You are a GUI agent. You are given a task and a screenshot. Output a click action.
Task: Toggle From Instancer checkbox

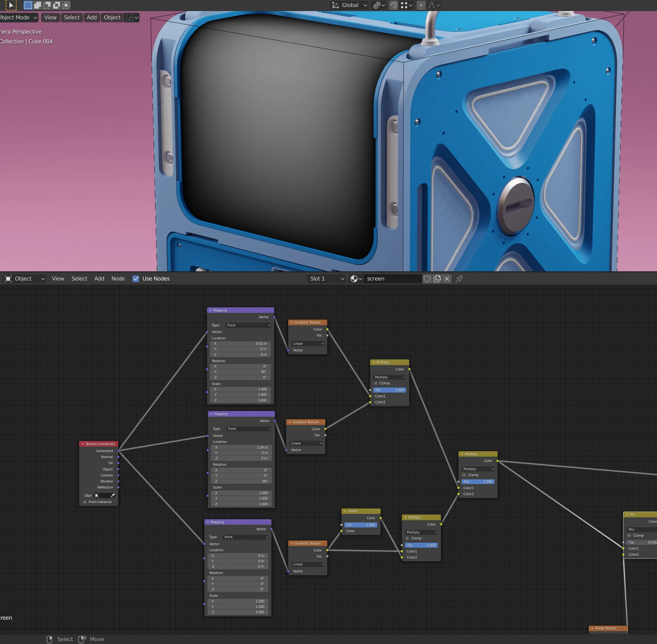click(x=85, y=502)
